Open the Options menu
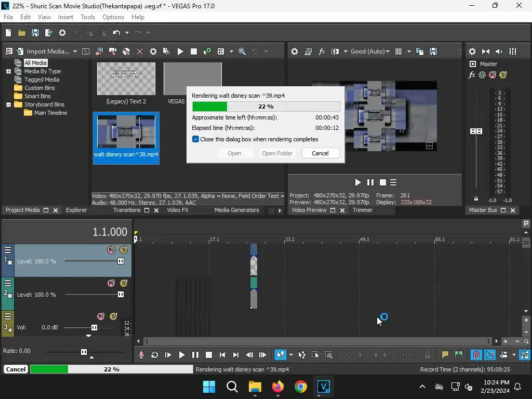Viewport: 532px width, 399px height. (113, 17)
